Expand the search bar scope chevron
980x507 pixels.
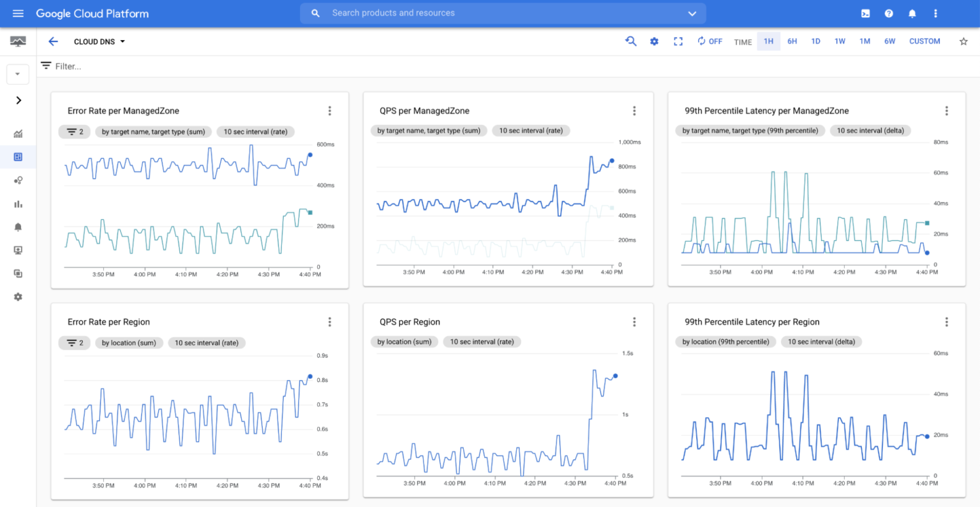click(692, 13)
